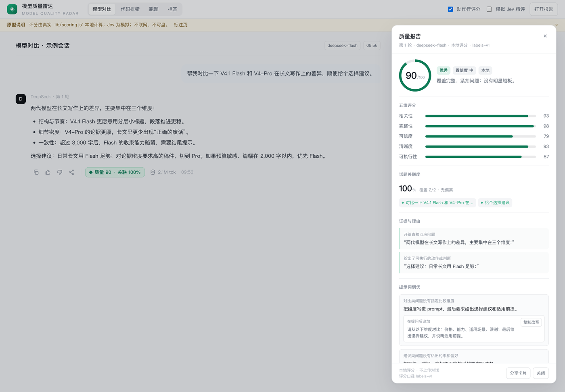Click the DeepSeek avatar D icon

point(21,99)
